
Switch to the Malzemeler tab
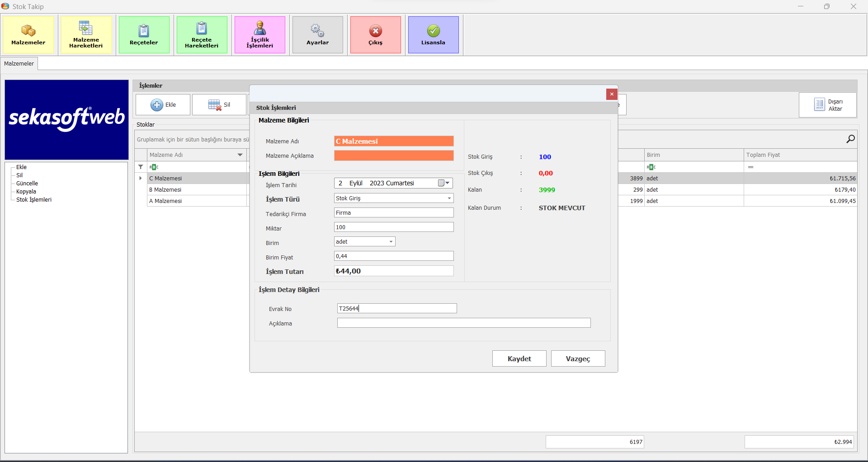[19, 64]
